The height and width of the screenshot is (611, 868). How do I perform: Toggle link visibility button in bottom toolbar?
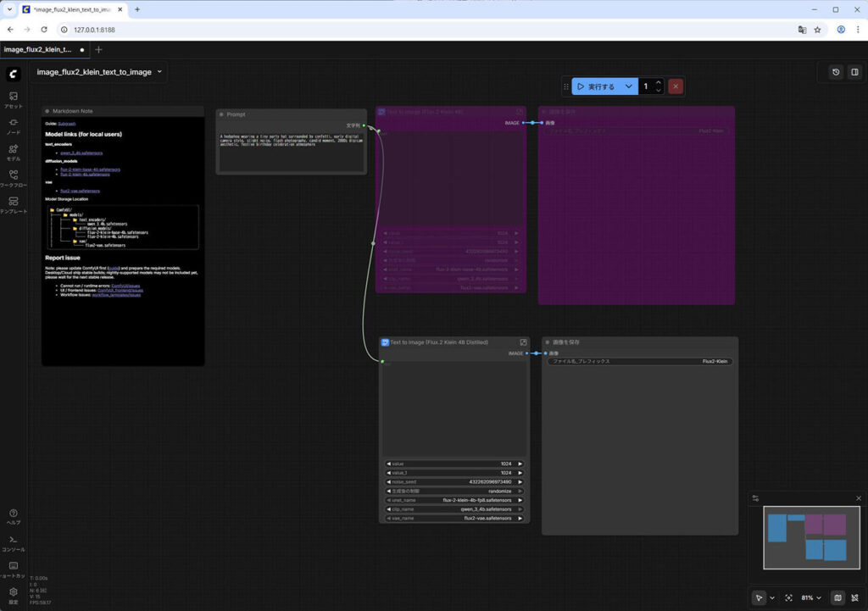tap(854, 597)
